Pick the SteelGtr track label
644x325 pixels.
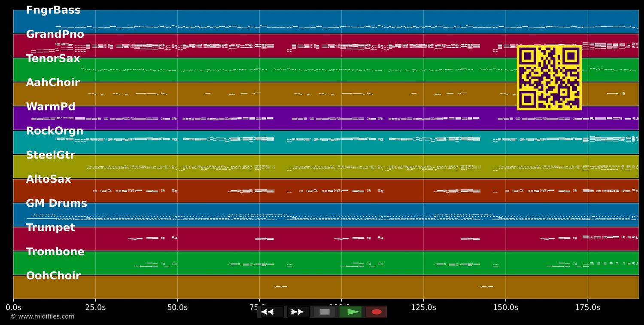50,155
